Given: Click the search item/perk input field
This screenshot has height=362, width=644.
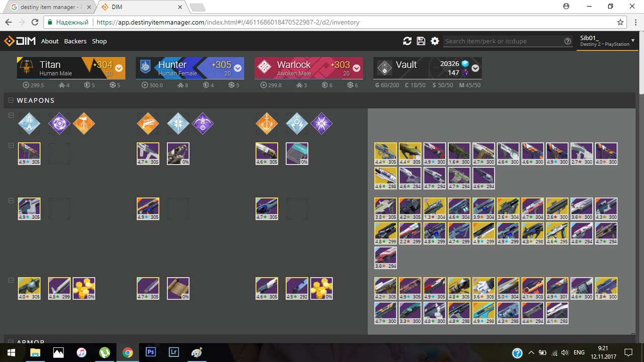Looking at the screenshot, I should (503, 41).
